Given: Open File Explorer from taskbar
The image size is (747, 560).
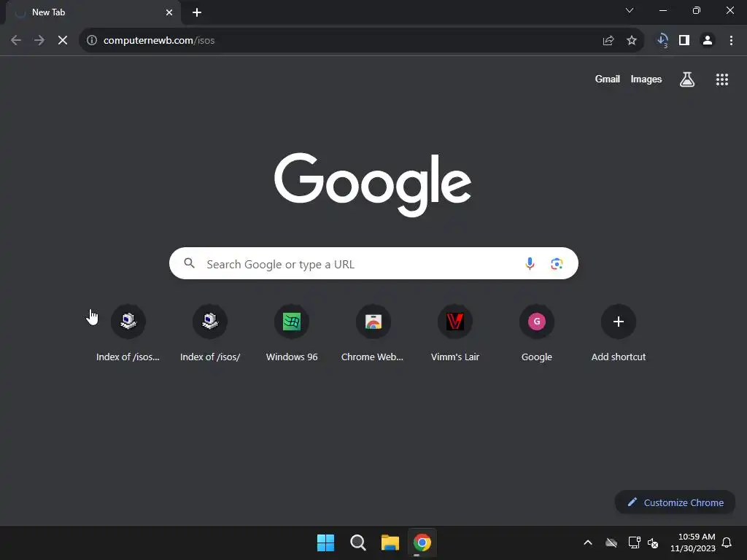Looking at the screenshot, I should click(390, 542).
